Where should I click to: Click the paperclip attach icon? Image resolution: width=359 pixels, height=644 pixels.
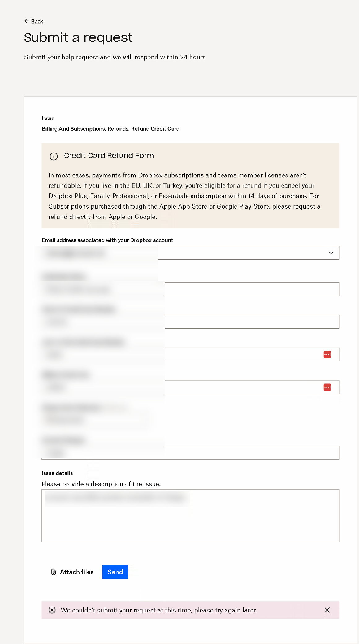tap(54, 572)
